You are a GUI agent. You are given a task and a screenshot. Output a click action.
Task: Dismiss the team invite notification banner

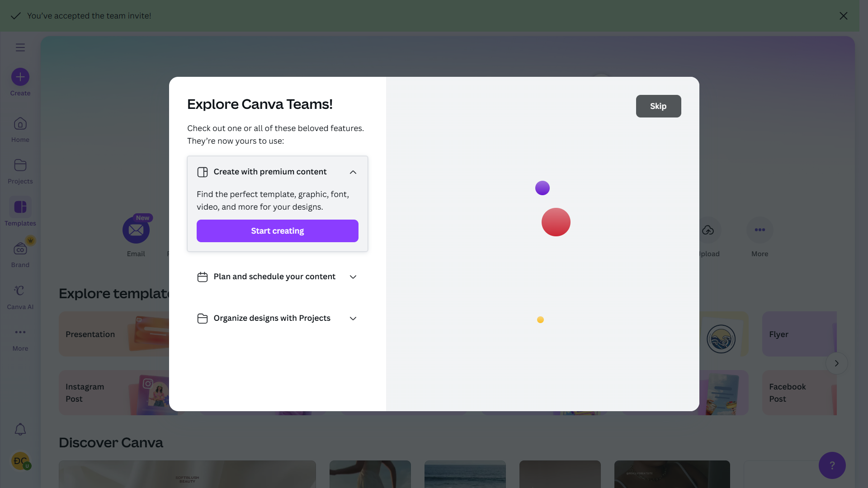tap(843, 16)
